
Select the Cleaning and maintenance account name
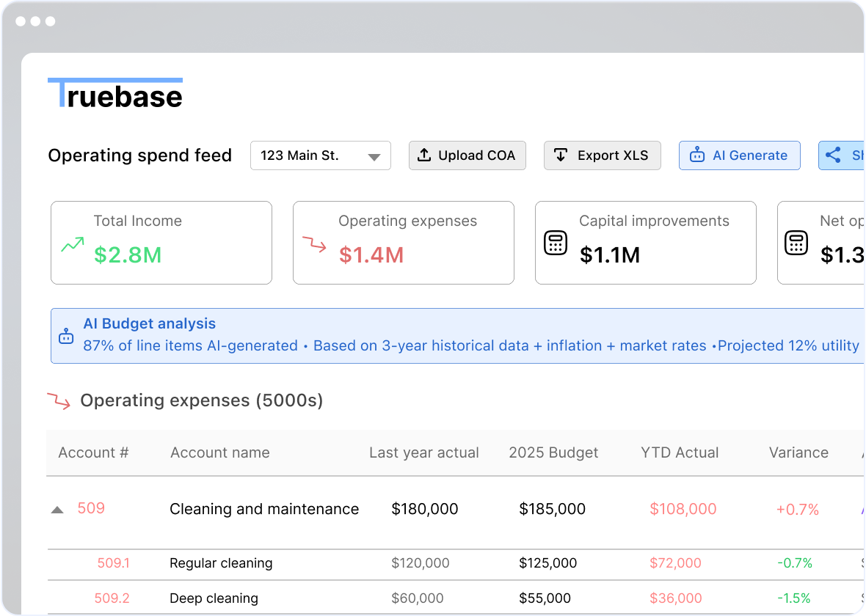coord(264,509)
